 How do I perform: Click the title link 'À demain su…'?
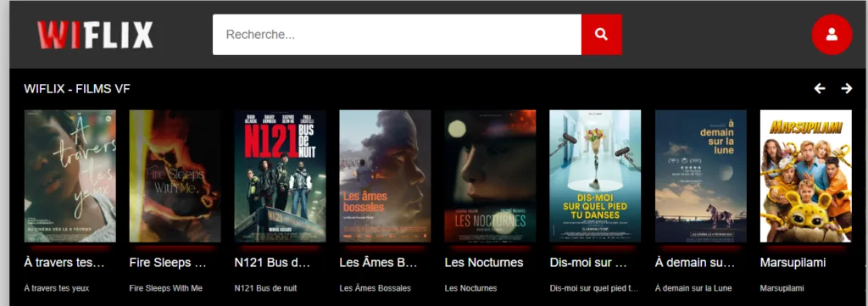(695, 263)
